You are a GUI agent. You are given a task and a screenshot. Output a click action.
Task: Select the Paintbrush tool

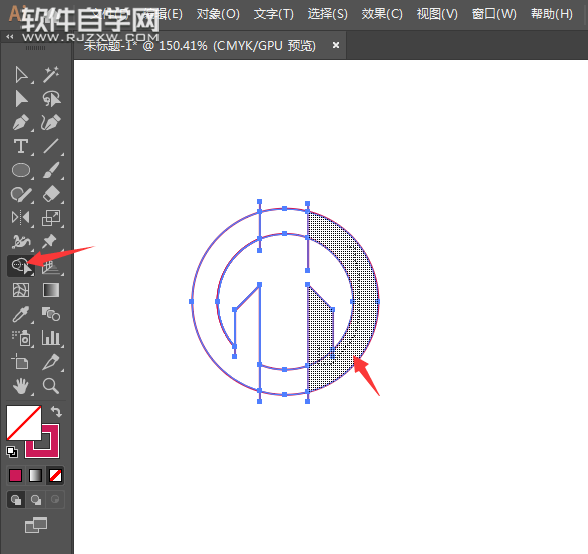[51, 170]
